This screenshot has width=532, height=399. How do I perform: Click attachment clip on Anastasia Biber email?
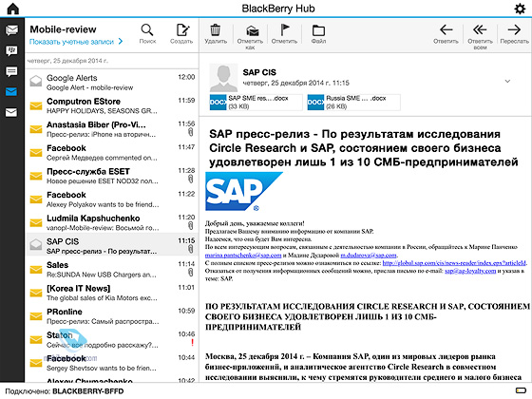coord(191,132)
